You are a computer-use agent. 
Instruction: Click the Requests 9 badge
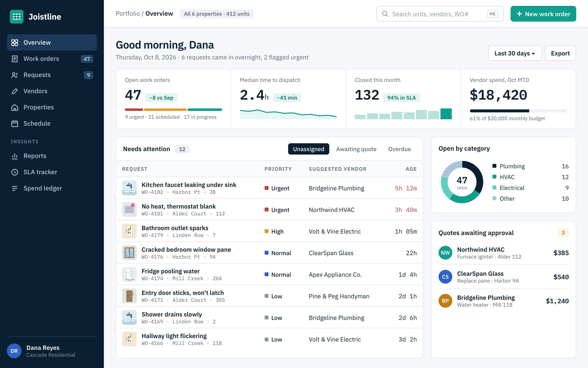click(88, 75)
